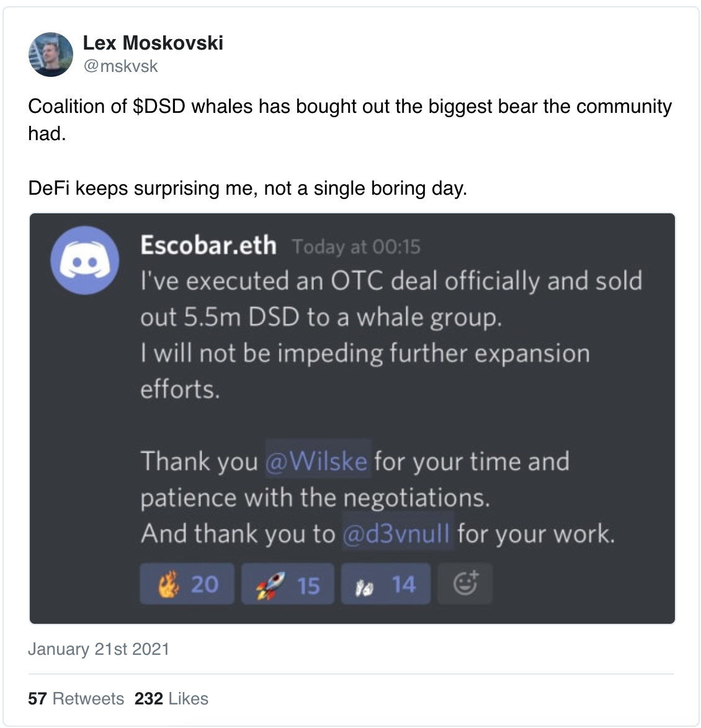Click the tweet text about DeFi surprising
701x728 pixels.
pyautogui.click(x=248, y=189)
